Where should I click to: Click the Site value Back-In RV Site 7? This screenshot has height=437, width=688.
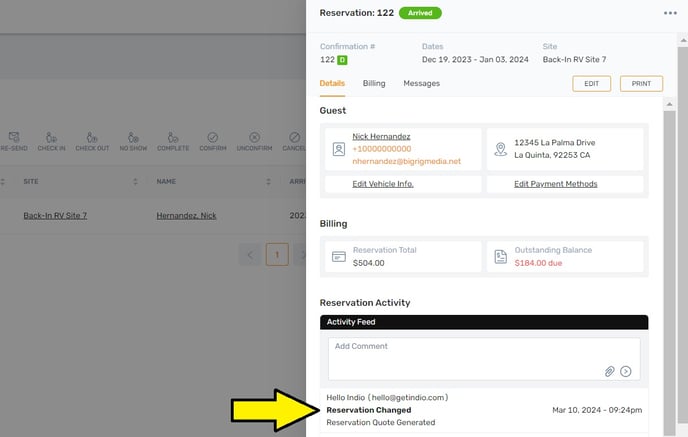(574, 60)
